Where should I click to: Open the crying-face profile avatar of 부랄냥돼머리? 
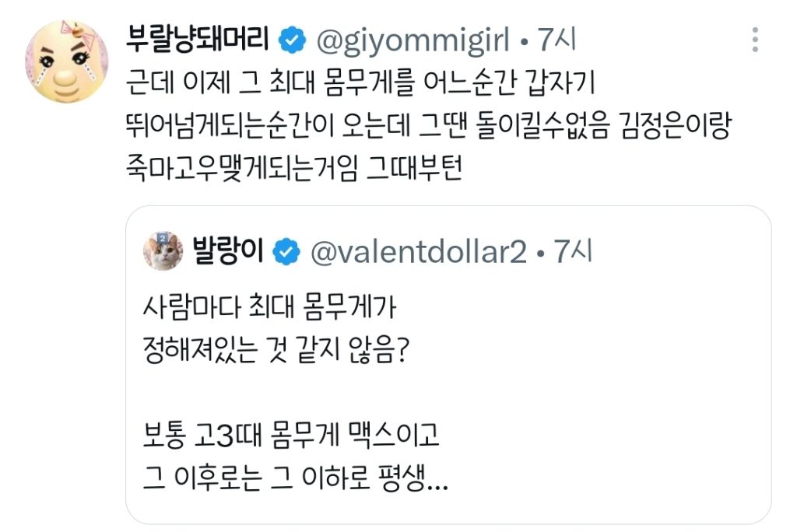(67, 61)
